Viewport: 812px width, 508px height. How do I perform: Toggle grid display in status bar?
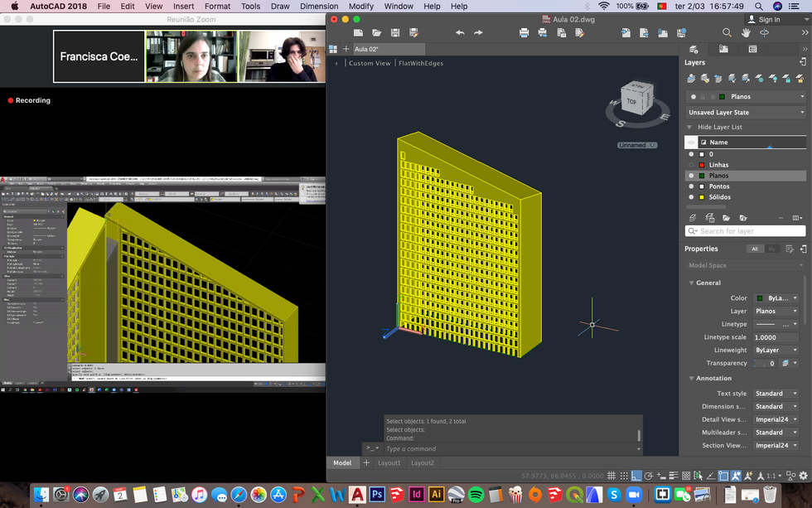(x=611, y=476)
